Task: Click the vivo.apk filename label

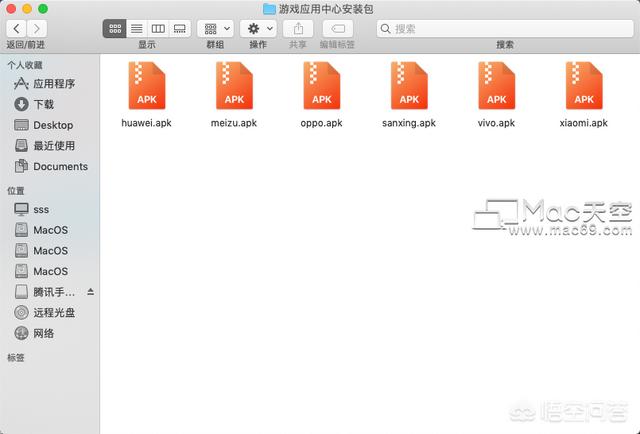Action: 496,123
